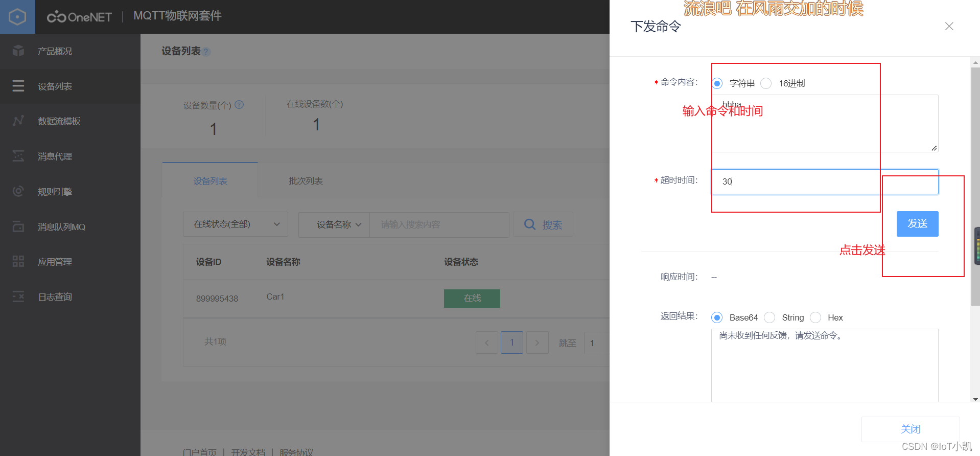Click the 设备名称 column header

(283, 262)
